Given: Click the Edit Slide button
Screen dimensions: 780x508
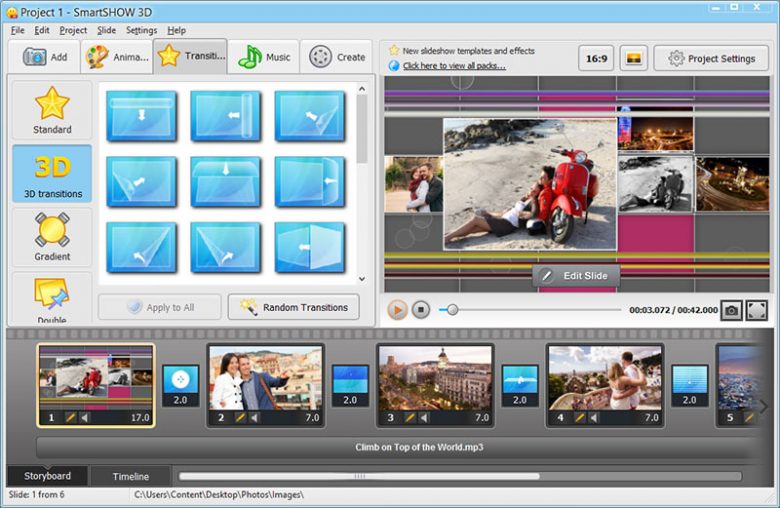Looking at the screenshot, I should pos(576,276).
